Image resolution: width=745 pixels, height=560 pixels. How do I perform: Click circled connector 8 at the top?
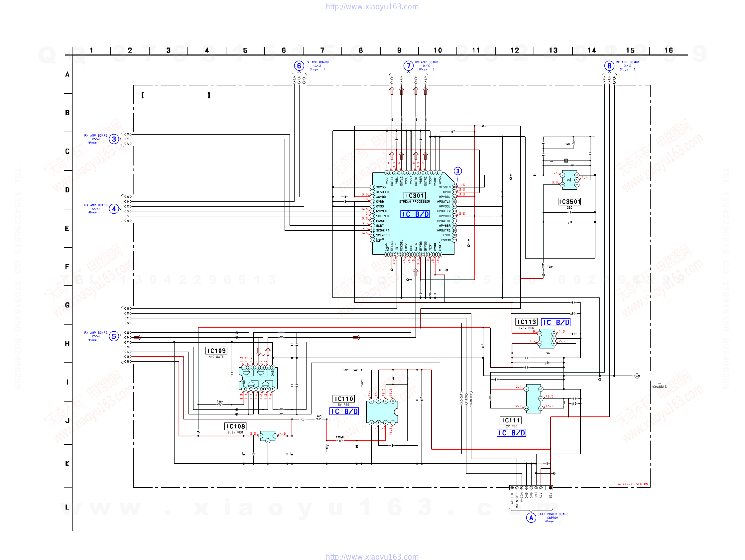pyautogui.click(x=609, y=66)
